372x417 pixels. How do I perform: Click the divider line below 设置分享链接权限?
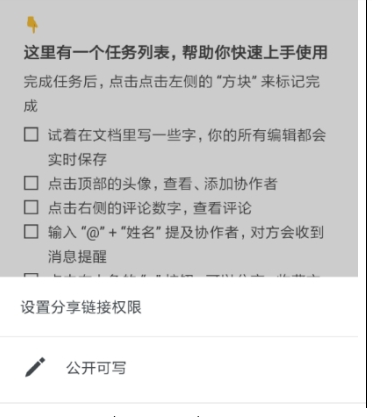(x=179, y=337)
